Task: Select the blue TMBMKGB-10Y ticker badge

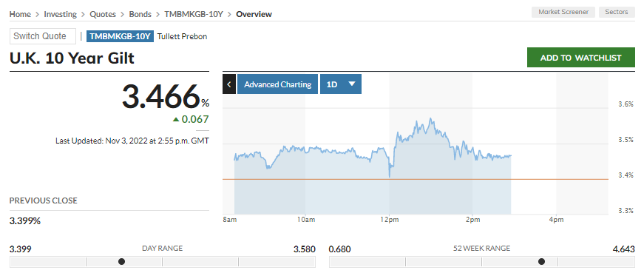Action: tap(120, 36)
